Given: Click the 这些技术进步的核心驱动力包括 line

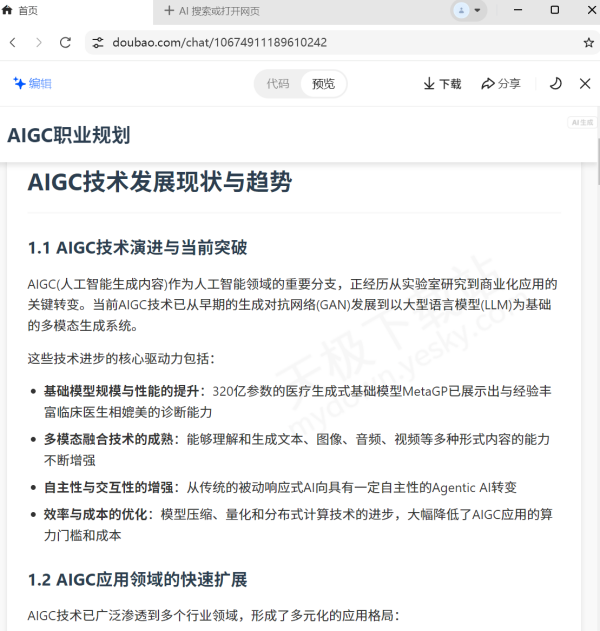Looking at the screenshot, I should tap(122, 358).
